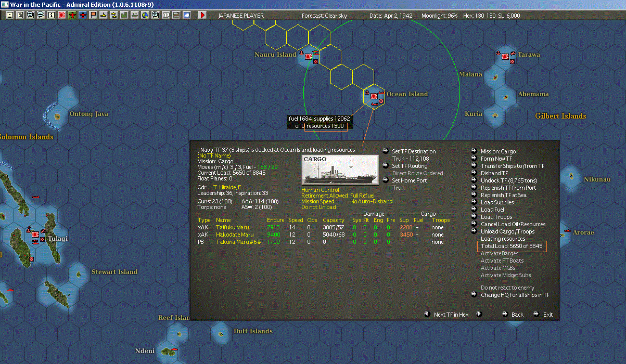Click the orange flag toolbar icon
626x364 pixels.
93,15
